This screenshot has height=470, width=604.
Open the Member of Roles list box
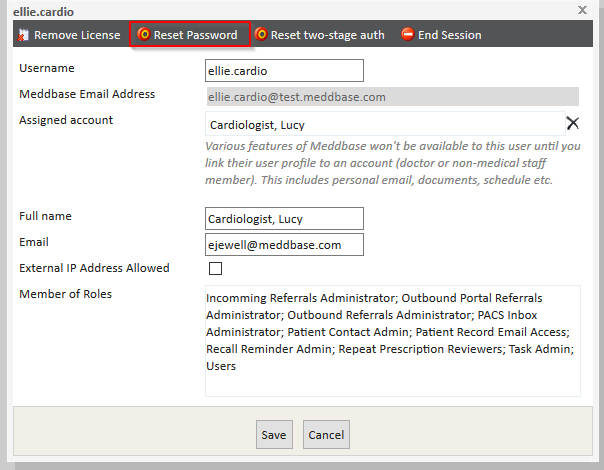(x=392, y=340)
